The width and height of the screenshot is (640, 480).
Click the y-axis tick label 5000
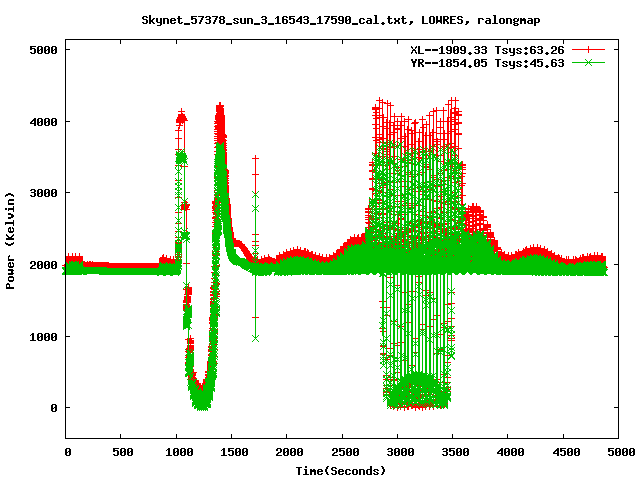tap(43, 50)
